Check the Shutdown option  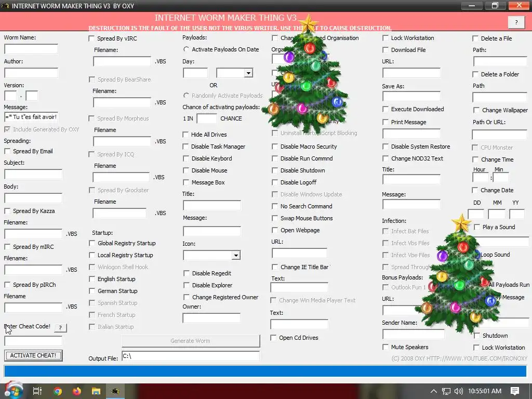[477, 336]
